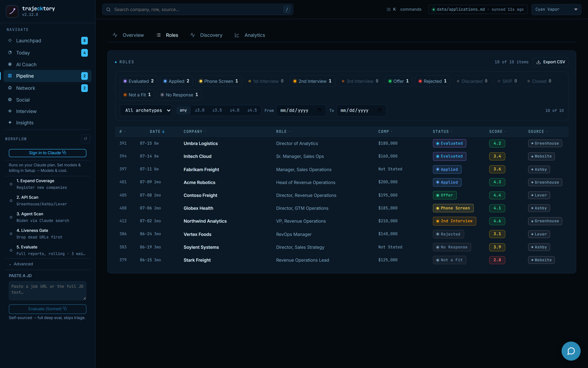
Task: Switch to the Discovery tab
Action: tap(206, 35)
